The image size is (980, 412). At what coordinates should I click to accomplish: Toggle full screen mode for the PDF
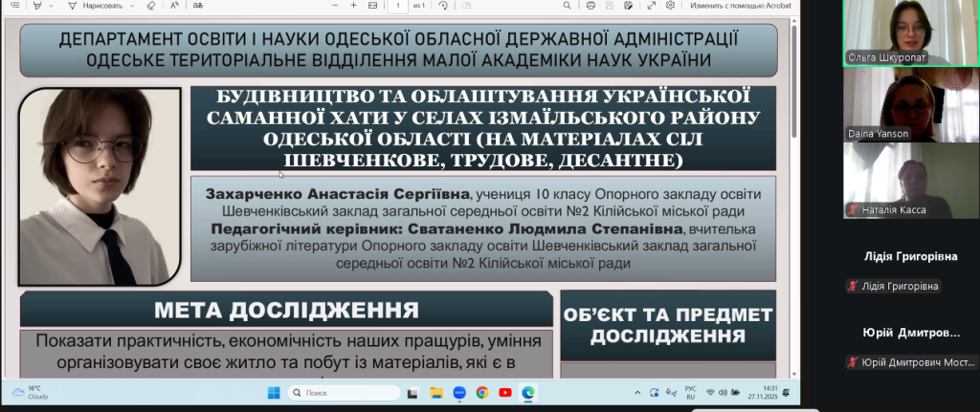tap(651, 6)
